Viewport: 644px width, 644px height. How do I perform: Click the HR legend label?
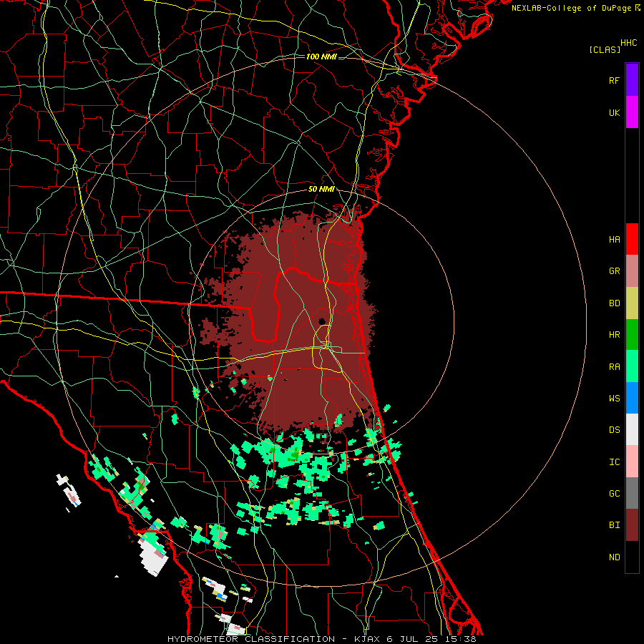point(614,335)
